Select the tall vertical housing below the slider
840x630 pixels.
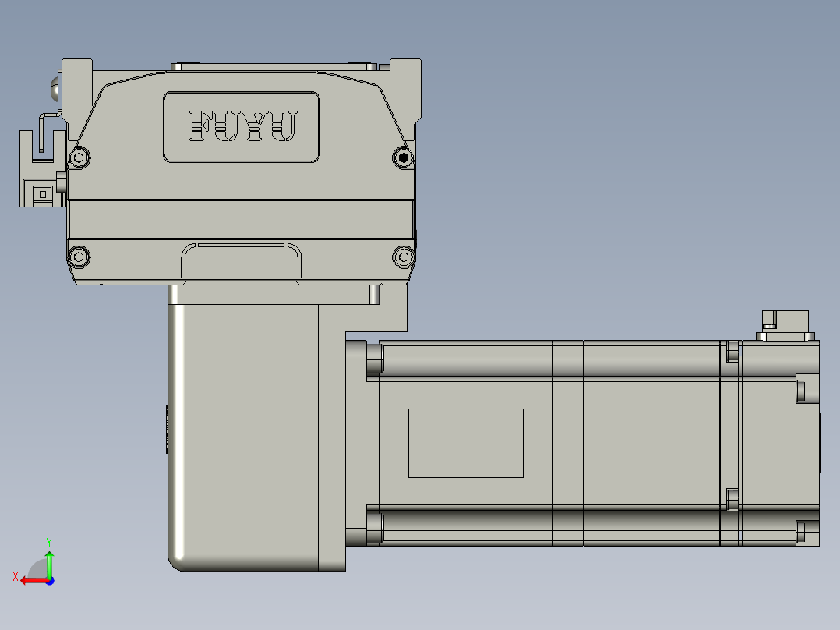(x=256, y=437)
